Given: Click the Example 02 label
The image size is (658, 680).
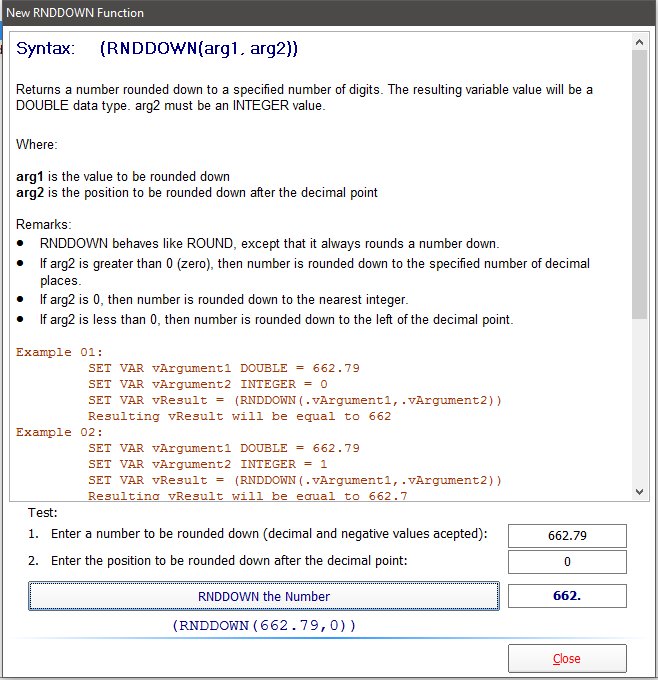Looking at the screenshot, I should coord(59,432).
